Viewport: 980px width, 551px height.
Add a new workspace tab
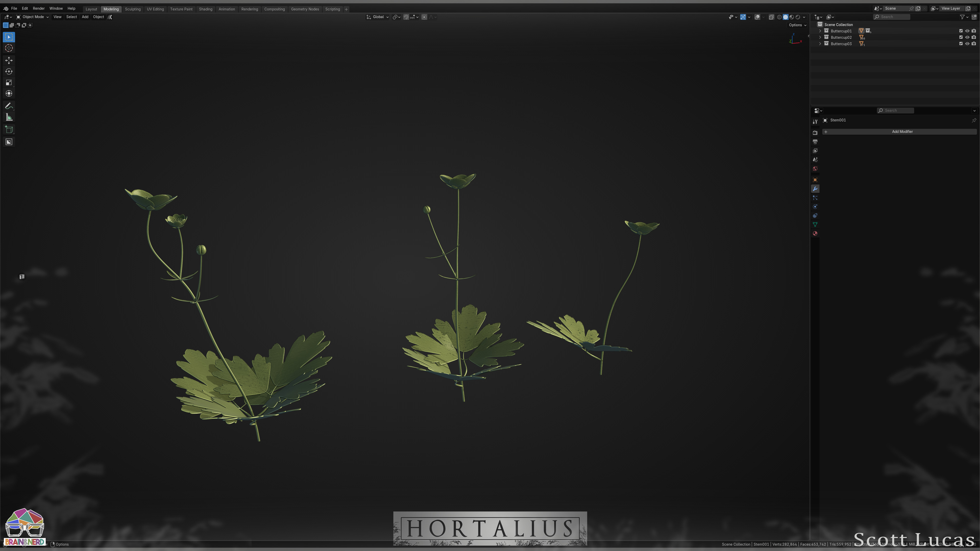(x=346, y=9)
